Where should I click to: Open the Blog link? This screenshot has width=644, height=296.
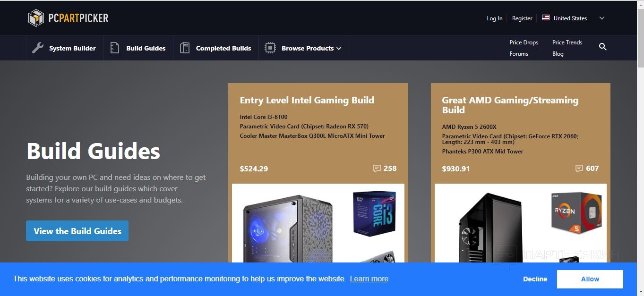click(558, 54)
